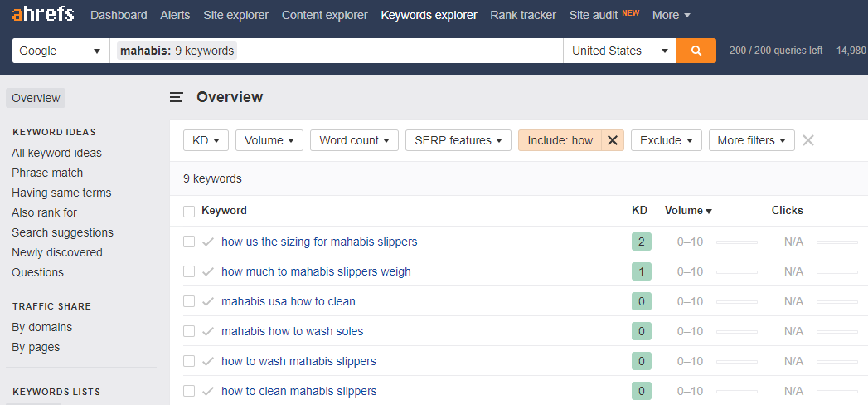Check 'mahabis usa how to clean' row
The image size is (868, 405).
189,301
